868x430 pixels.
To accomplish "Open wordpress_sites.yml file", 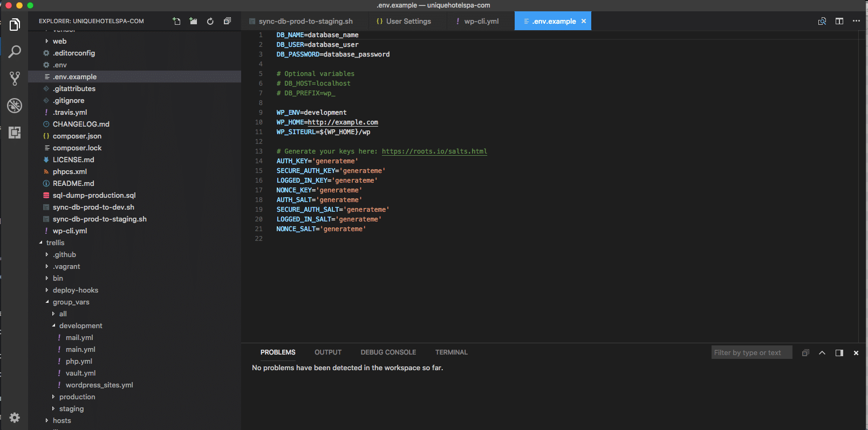I will [135, 385].
